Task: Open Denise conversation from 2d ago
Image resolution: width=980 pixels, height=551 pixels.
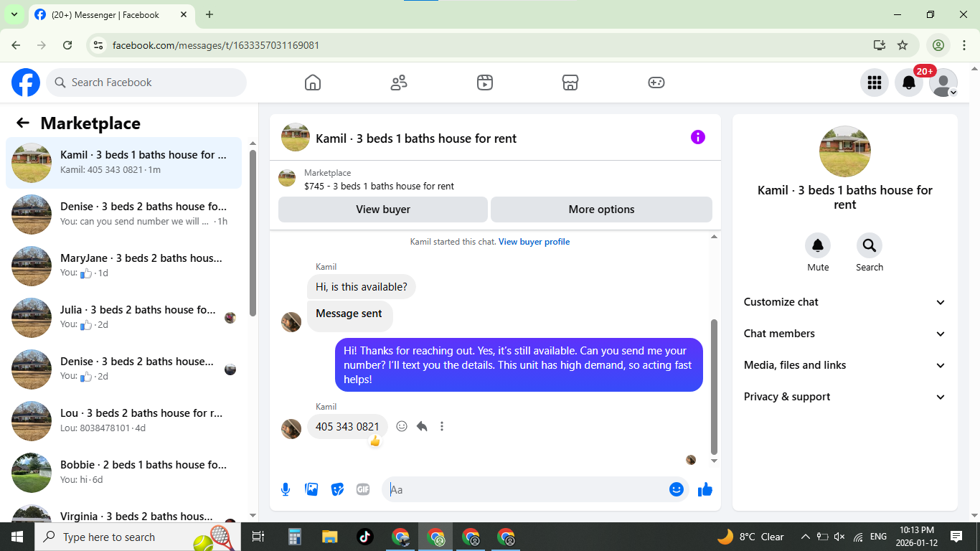Action: (124, 369)
